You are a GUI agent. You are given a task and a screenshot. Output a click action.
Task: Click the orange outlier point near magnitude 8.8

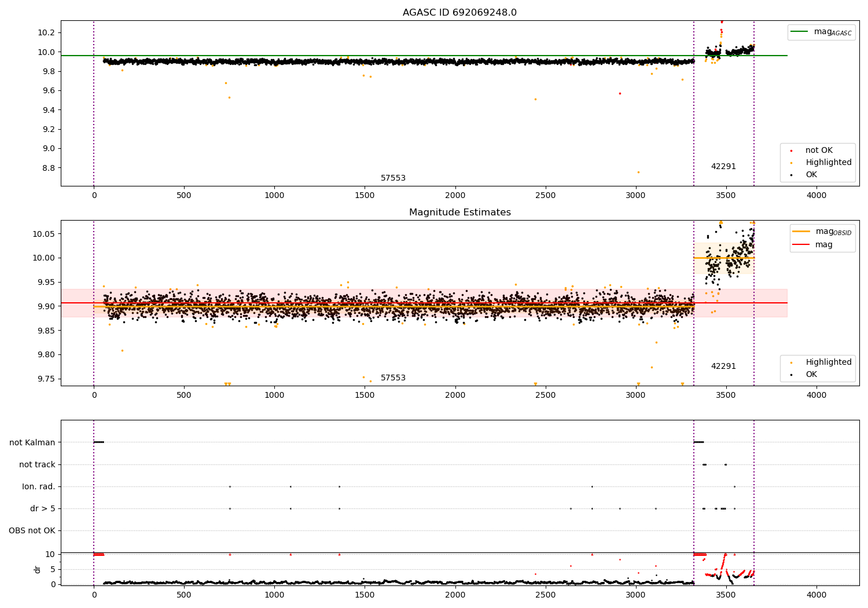638,172
